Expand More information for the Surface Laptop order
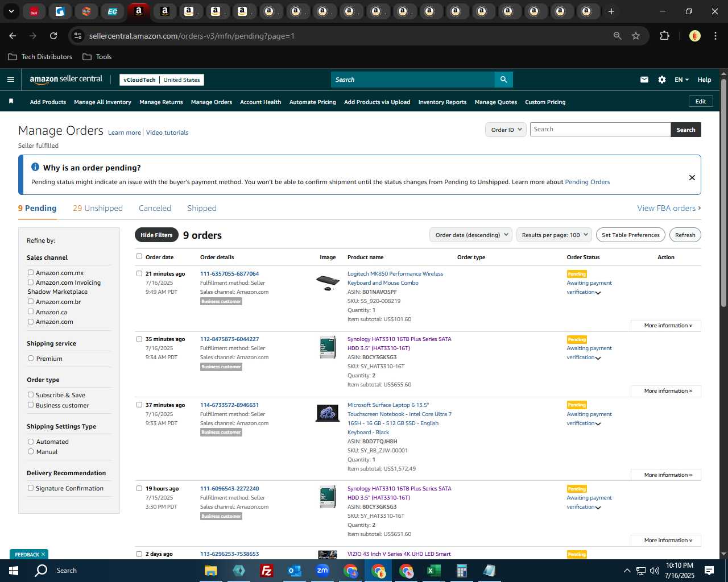The width and height of the screenshot is (728, 582). pyautogui.click(x=666, y=475)
